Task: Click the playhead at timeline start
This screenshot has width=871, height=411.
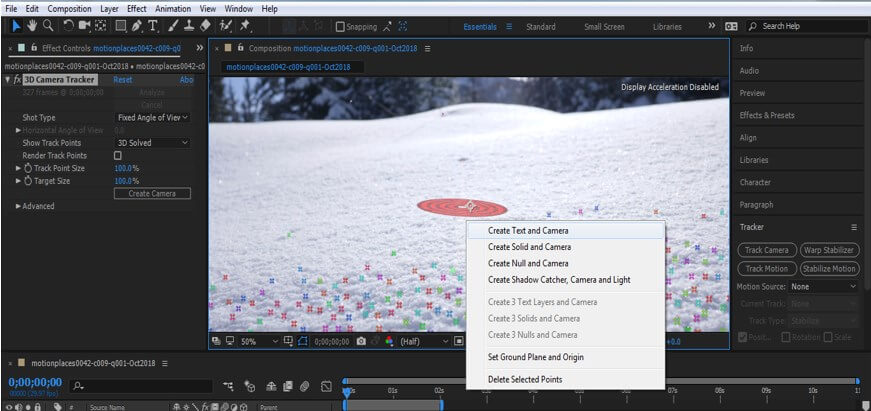Action: [x=346, y=392]
